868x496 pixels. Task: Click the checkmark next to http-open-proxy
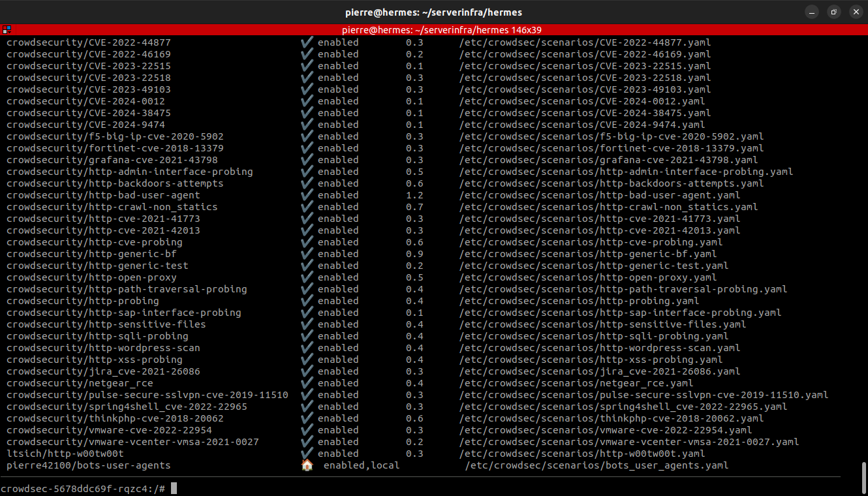pos(307,277)
